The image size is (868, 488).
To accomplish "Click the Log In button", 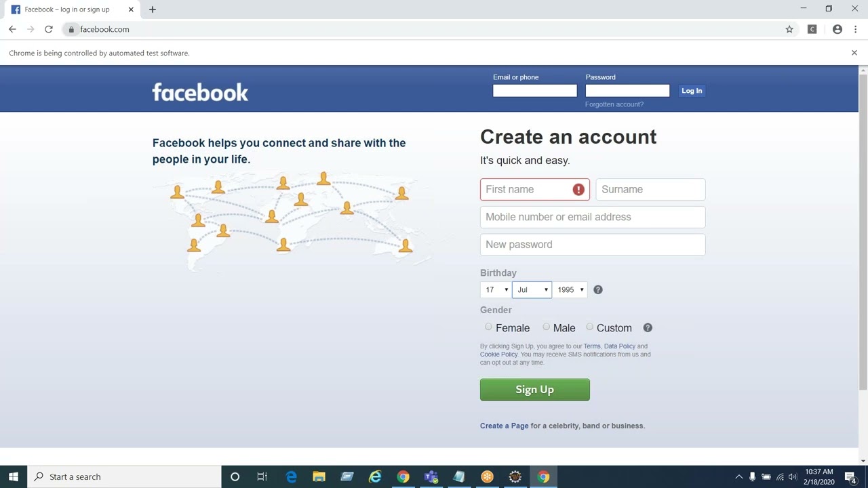I will [x=692, y=91].
